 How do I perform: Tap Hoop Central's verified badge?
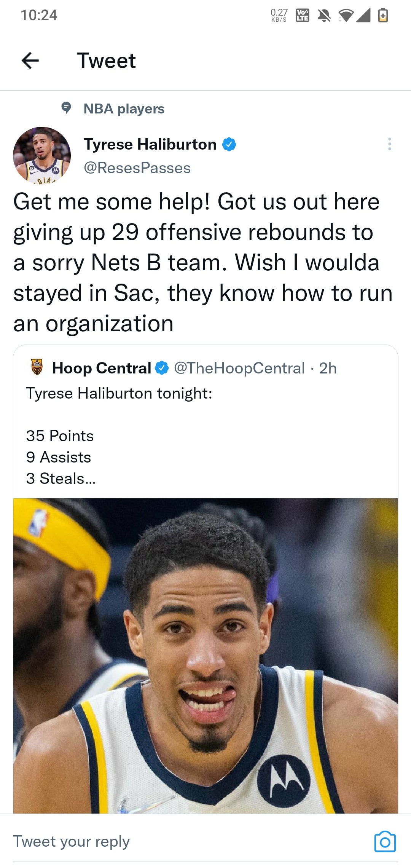(x=162, y=368)
